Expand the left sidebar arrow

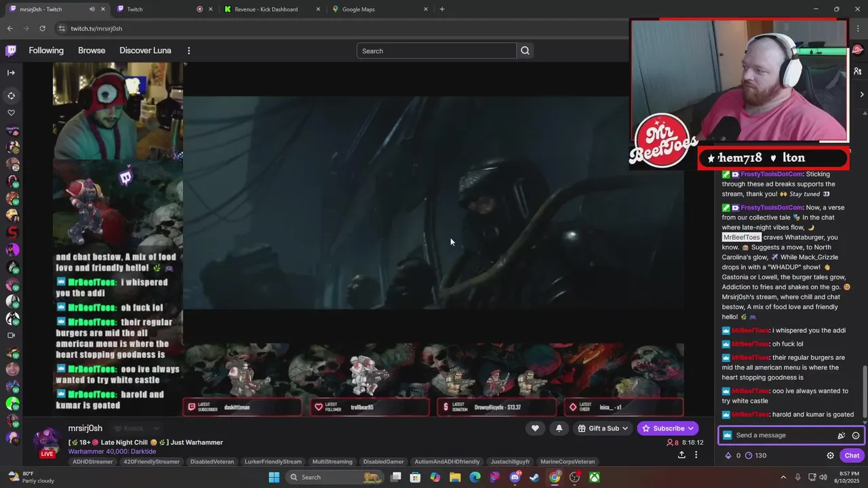(x=11, y=73)
